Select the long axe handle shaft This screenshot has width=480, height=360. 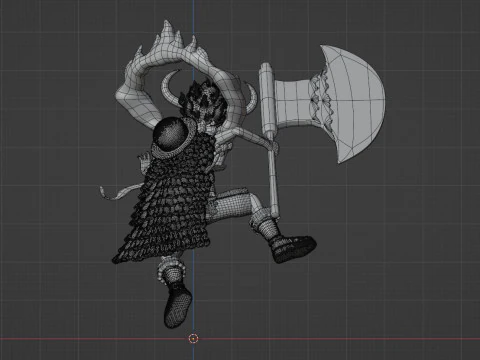(x=273, y=178)
